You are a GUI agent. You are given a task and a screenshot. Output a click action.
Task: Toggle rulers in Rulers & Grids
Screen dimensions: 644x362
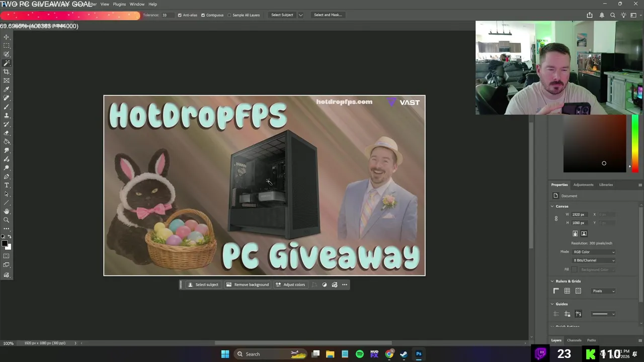pos(556,291)
